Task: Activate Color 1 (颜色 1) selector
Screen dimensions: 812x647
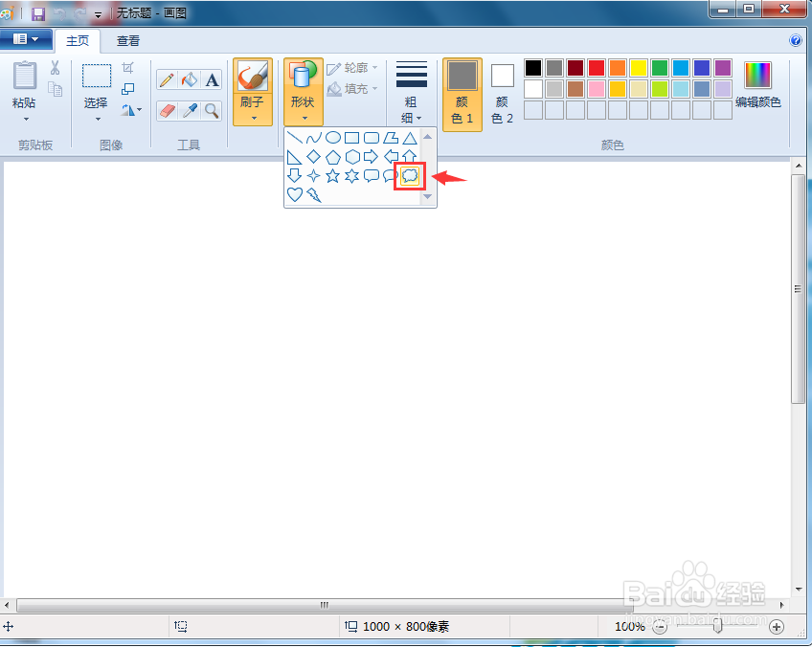Action: coord(462,94)
